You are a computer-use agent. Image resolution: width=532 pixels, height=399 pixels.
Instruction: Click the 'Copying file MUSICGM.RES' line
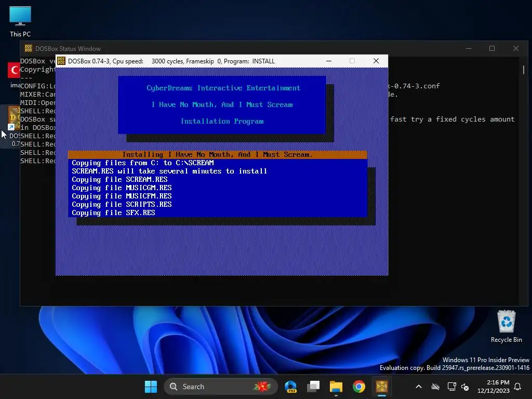(x=122, y=188)
